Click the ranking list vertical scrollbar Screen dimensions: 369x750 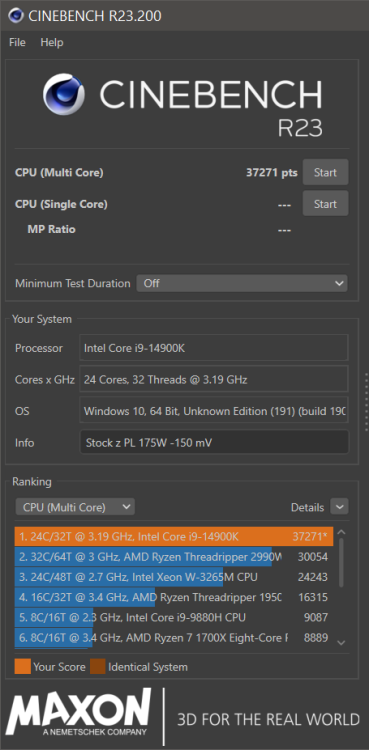pos(341,562)
